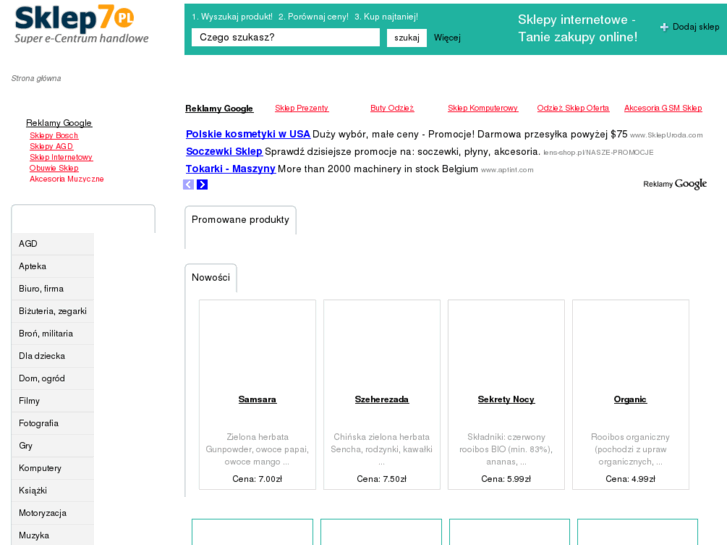Open Strona główna breadcrumb
The height and width of the screenshot is (545, 727).
coord(36,78)
